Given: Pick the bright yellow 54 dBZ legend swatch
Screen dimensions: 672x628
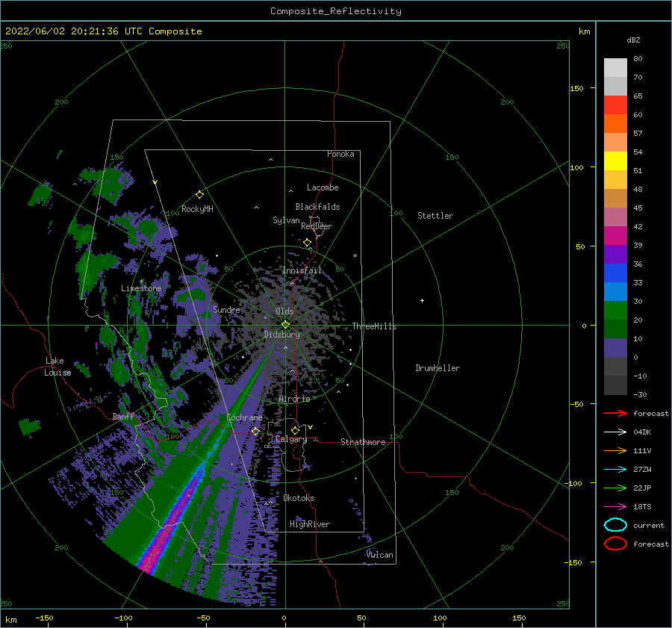Looking at the screenshot, I should tap(615, 161).
